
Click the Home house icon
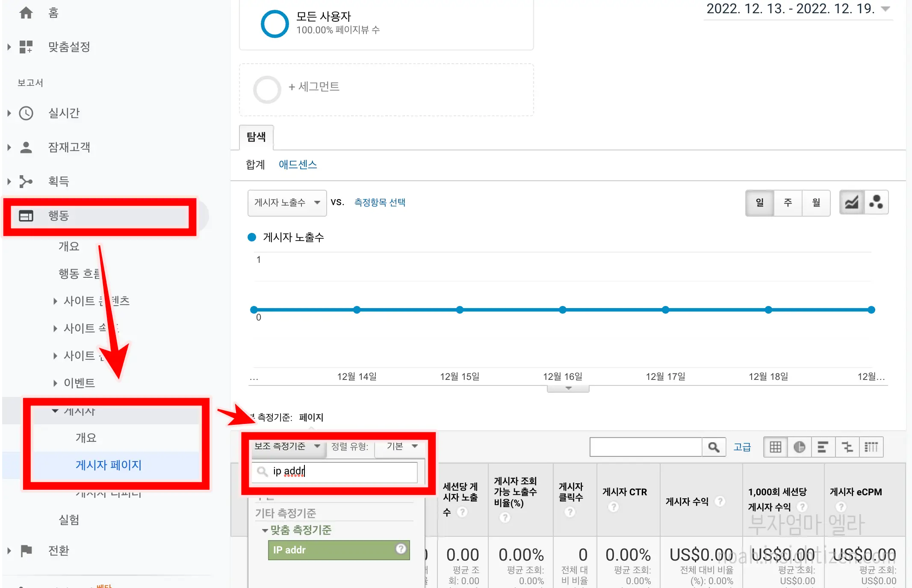coord(26,13)
